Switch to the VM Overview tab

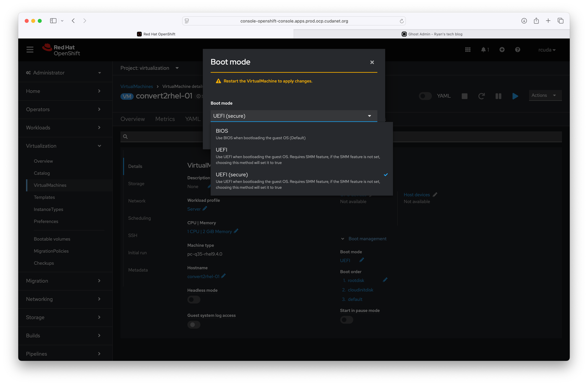tap(133, 119)
